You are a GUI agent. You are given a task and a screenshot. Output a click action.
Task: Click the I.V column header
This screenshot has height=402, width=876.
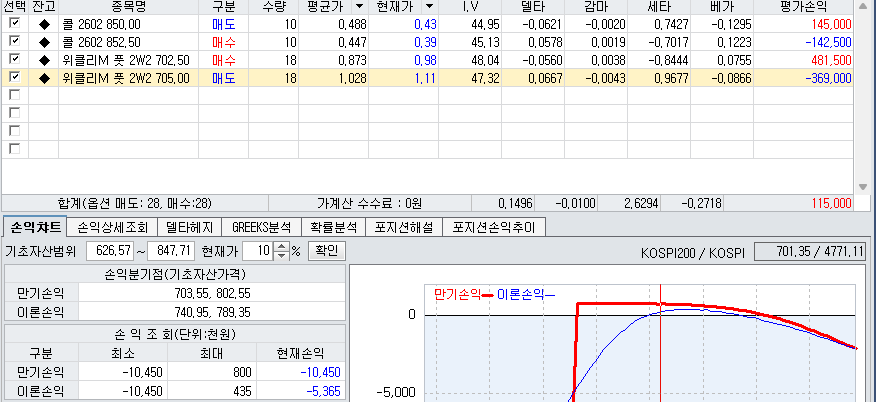pyautogui.click(x=470, y=6)
